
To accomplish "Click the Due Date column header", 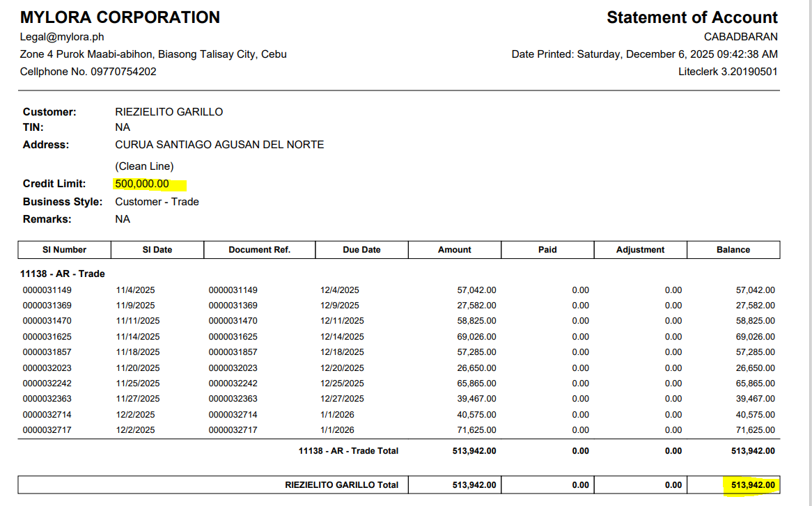I will click(361, 250).
